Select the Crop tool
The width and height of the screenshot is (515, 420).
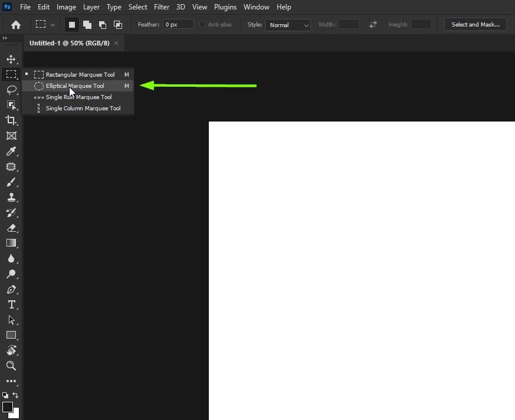coord(11,120)
